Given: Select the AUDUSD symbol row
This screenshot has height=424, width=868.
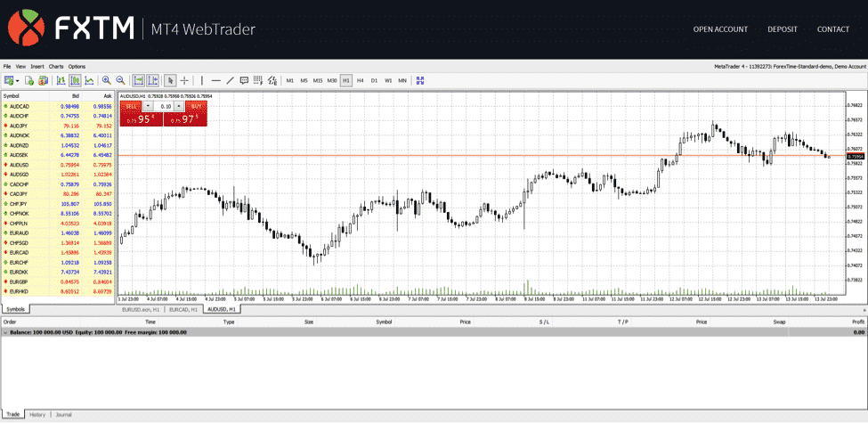Looking at the screenshot, I should (x=58, y=165).
